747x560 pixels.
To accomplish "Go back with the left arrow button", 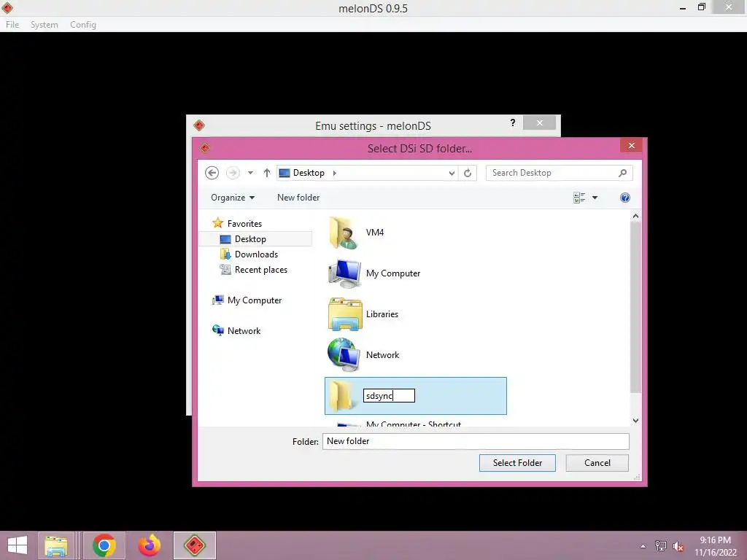I will tap(212, 173).
